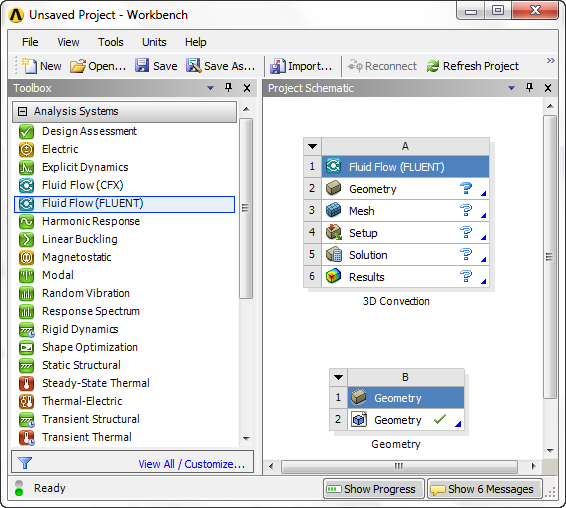Close the Toolbox panel
This screenshot has height=508, width=566.
(247, 88)
